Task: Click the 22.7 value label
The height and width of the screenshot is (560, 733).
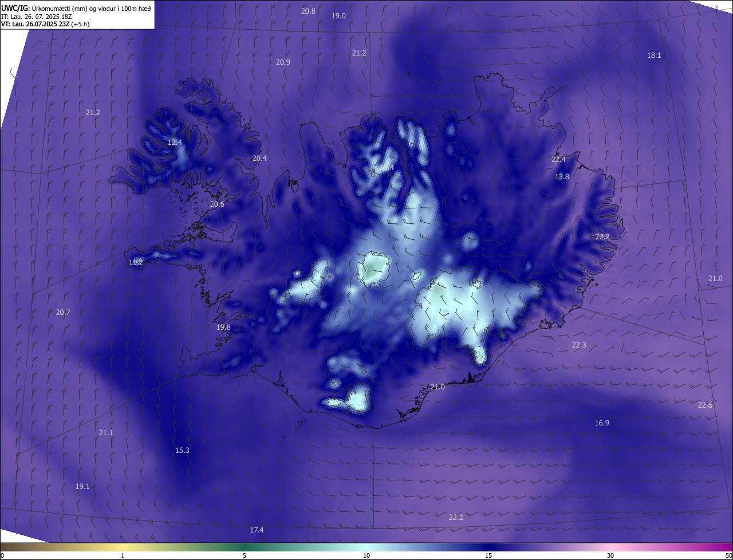Action: coord(602,237)
